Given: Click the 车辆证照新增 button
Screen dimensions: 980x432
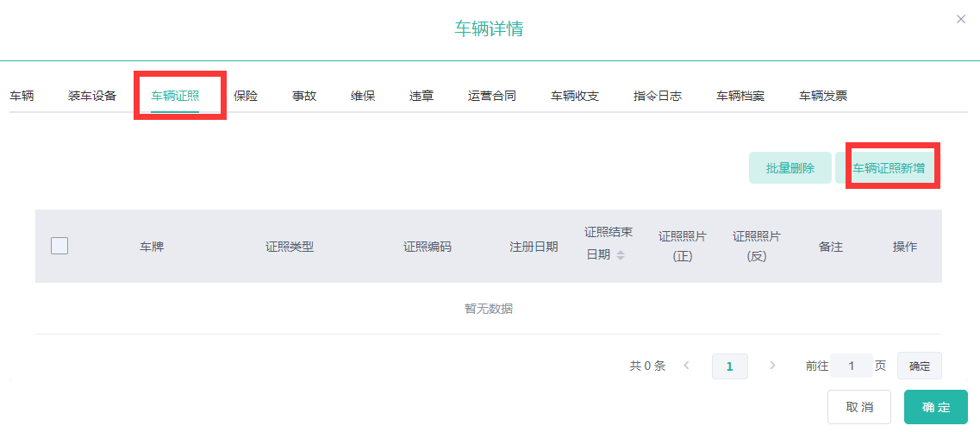Looking at the screenshot, I should tap(889, 168).
